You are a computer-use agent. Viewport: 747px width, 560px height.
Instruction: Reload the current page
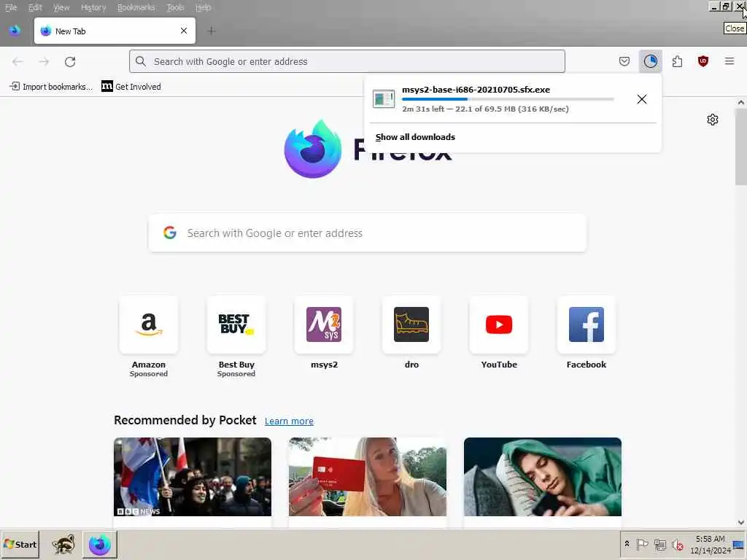(70, 61)
